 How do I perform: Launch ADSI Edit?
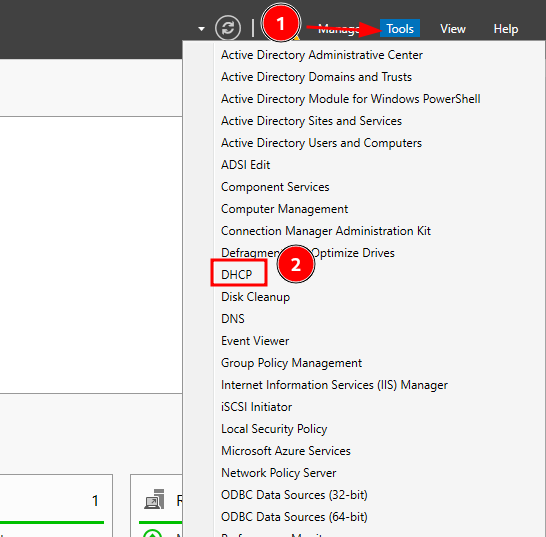(245, 165)
